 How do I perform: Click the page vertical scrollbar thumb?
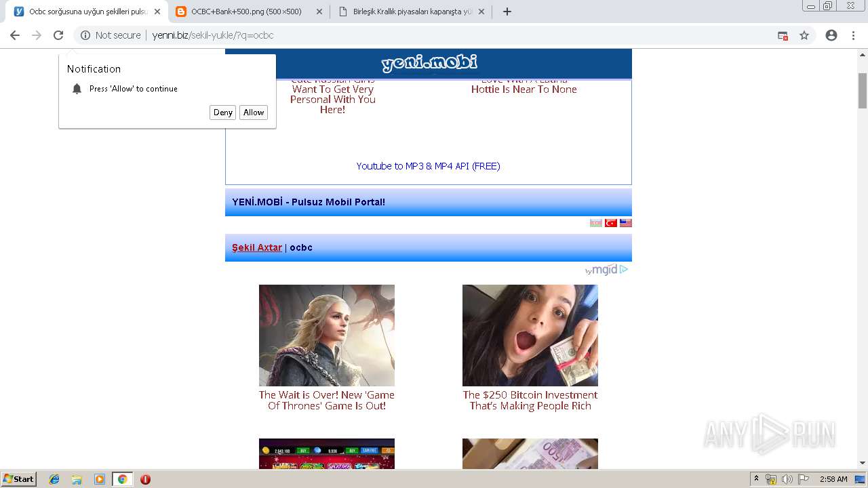(863, 90)
